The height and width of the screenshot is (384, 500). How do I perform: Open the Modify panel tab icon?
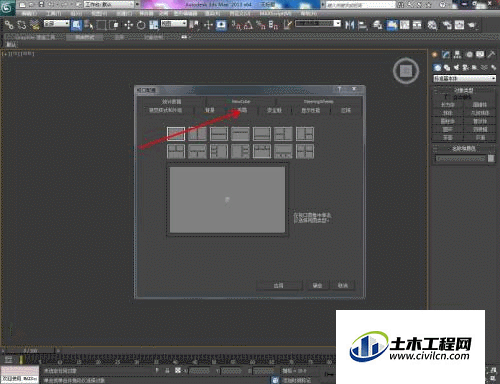(446, 55)
